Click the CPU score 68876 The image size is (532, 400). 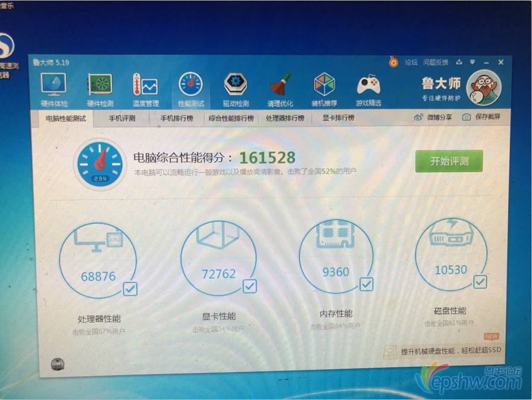click(x=98, y=277)
